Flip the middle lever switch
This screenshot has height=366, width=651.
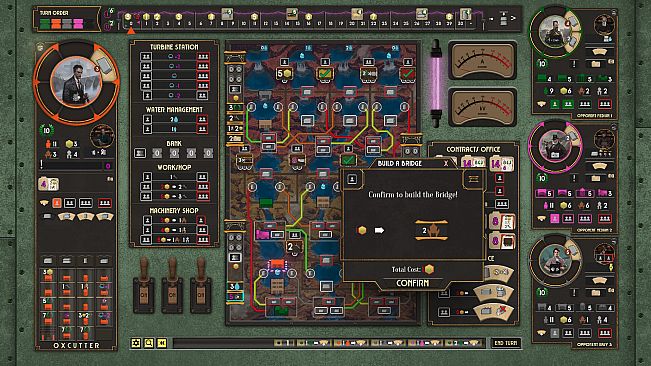(172, 285)
